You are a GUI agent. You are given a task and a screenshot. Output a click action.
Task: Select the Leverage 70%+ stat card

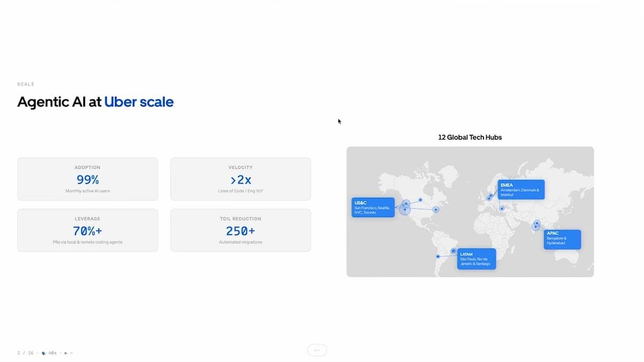tap(87, 230)
